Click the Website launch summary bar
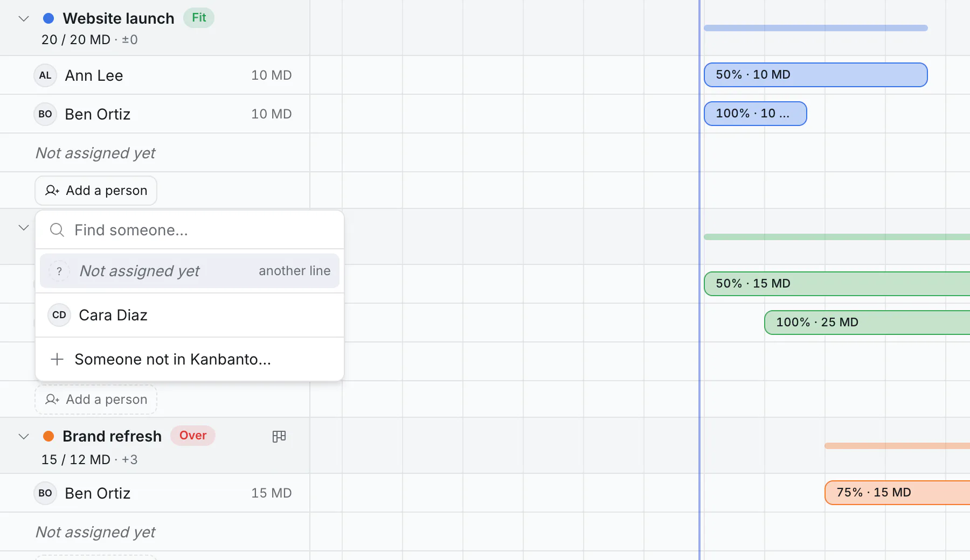Screen dimensions: 970x560 pos(816,28)
